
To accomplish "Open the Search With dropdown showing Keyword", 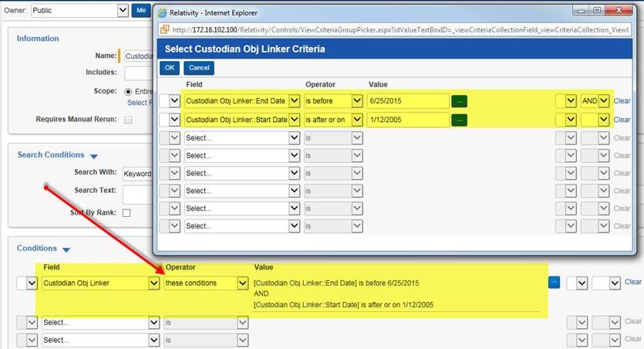I will pyautogui.click(x=137, y=174).
